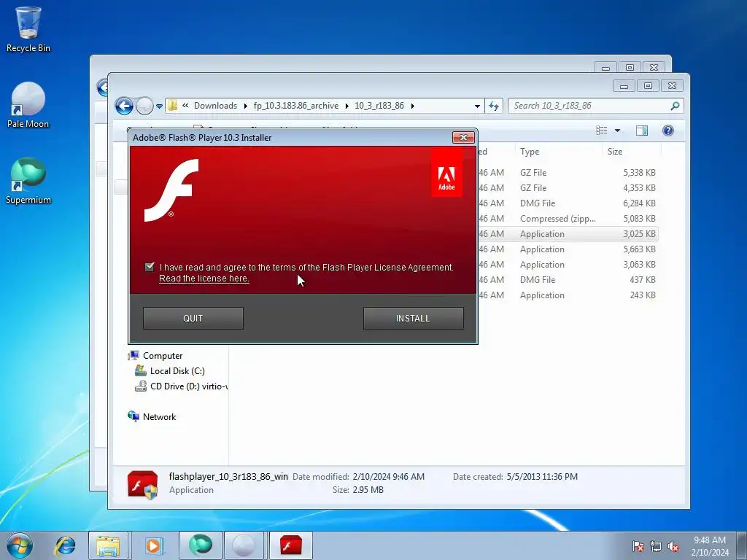747x560 pixels.
Task: Open the view options dropdown arrow
Action: [617, 131]
